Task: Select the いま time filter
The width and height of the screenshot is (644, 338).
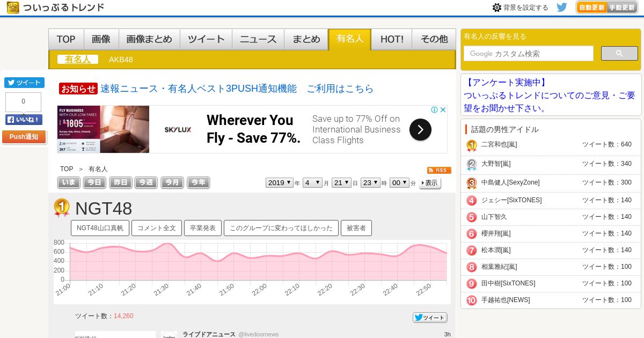Action: click(x=69, y=182)
